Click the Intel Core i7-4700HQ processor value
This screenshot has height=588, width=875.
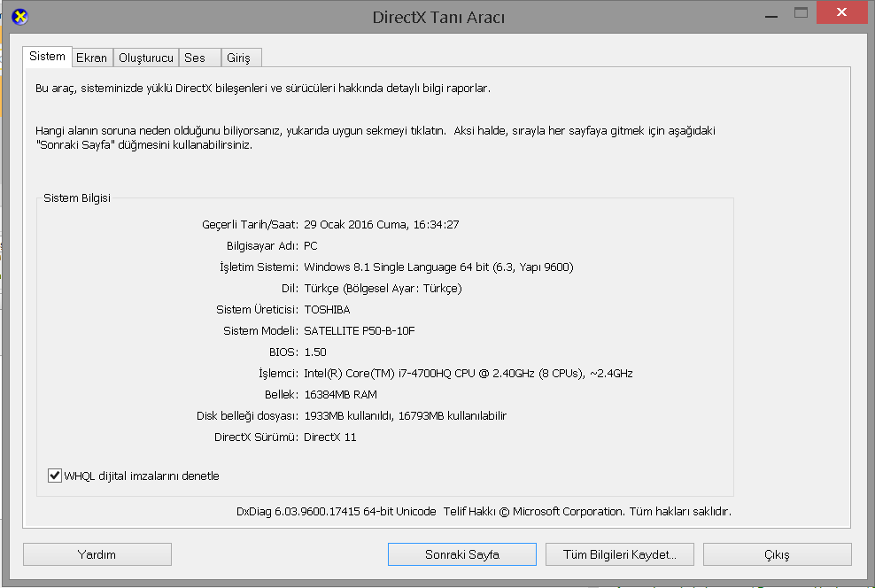(468, 373)
